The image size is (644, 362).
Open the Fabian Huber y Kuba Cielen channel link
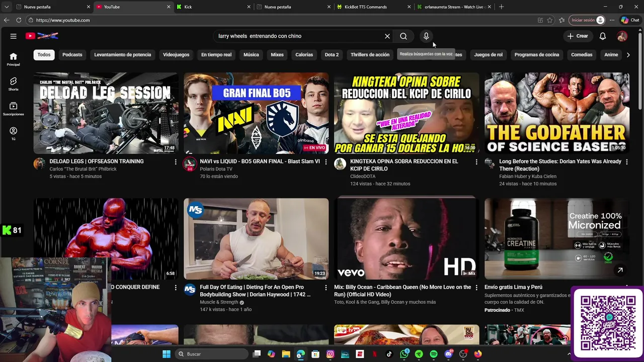click(x=528, y=176)
